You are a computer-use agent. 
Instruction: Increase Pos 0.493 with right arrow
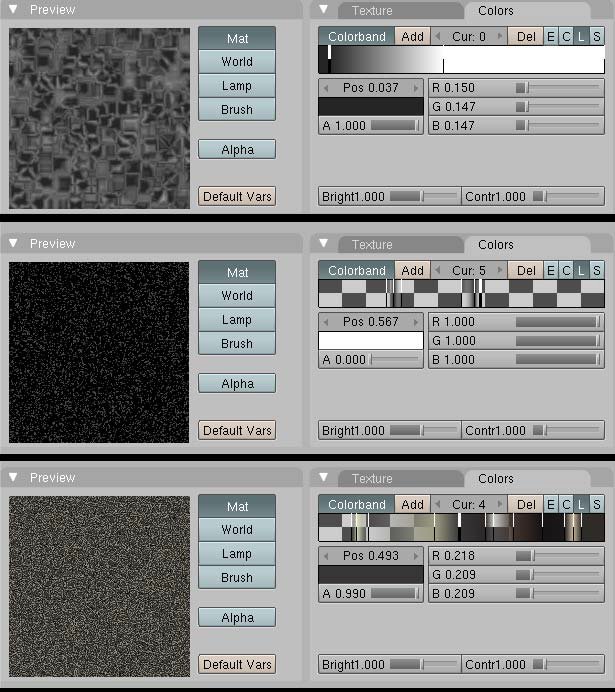pos(416,556)
